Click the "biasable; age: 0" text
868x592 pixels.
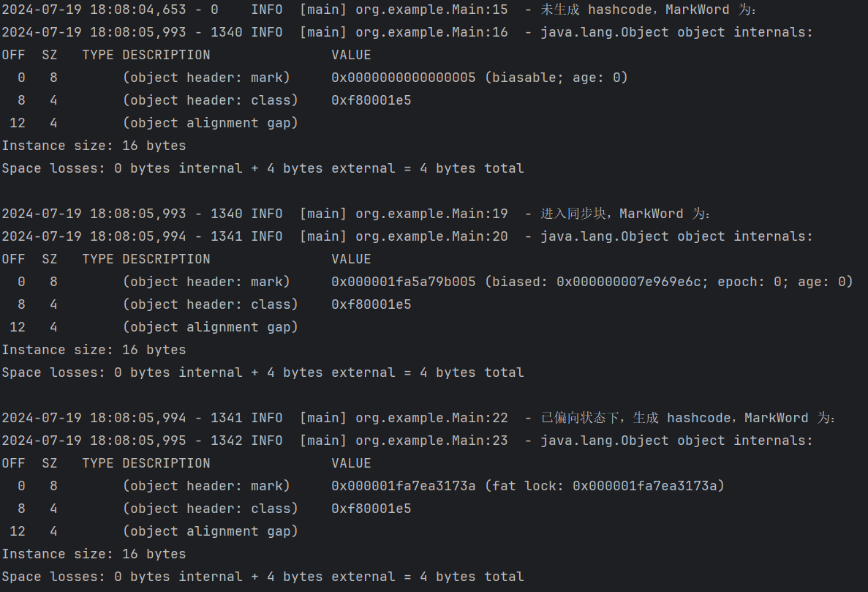556,78
